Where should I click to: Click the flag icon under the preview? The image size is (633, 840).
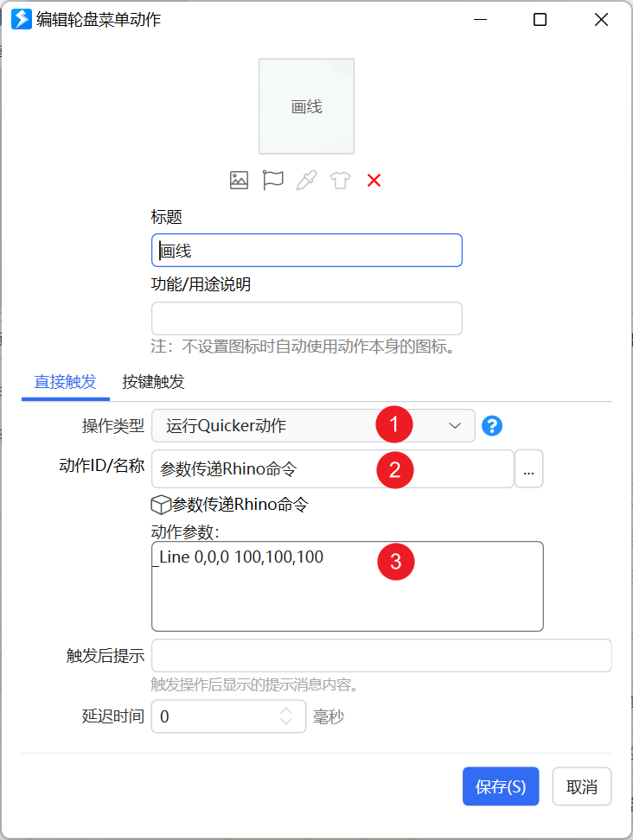(272, 180)
